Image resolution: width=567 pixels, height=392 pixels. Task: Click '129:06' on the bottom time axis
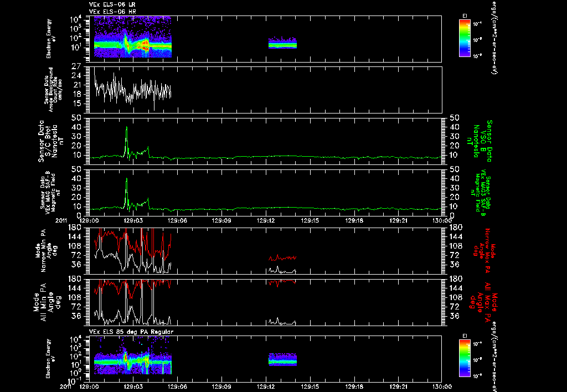[x=177, y=386]
